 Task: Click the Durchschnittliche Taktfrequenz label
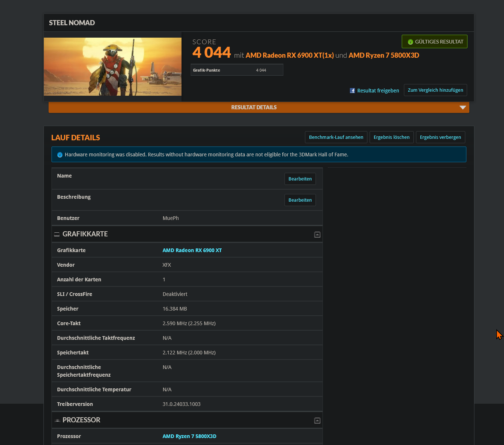point(96,338)
